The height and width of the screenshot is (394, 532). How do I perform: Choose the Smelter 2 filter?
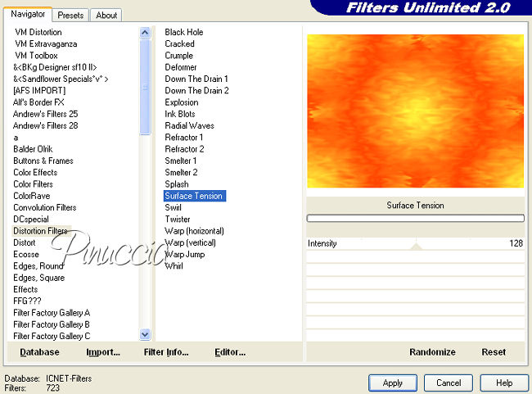click(181, 173)
